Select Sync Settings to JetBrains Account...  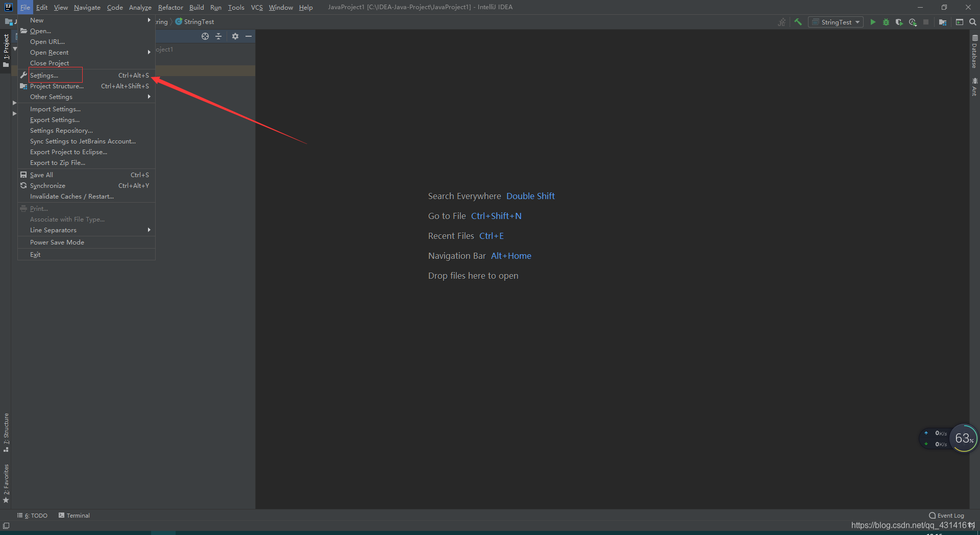[x=86, y=141]
